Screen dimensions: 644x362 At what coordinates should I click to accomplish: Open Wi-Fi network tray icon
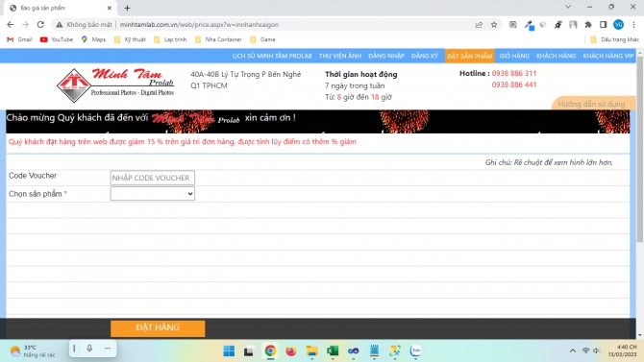coord(585,350)
